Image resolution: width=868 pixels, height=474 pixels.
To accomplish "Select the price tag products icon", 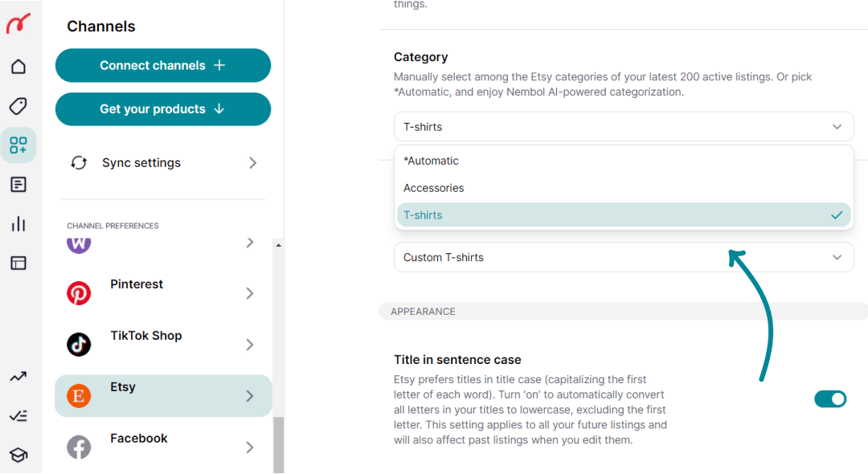I will click(18, 105).
